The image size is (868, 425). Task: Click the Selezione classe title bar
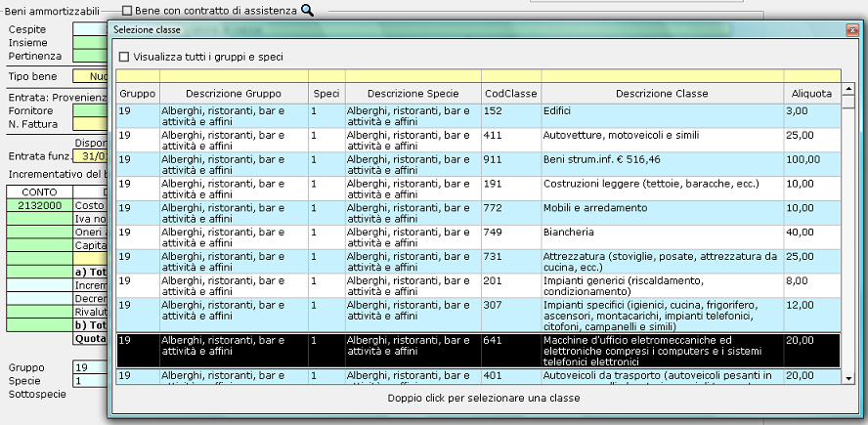(x=476, y=30)
